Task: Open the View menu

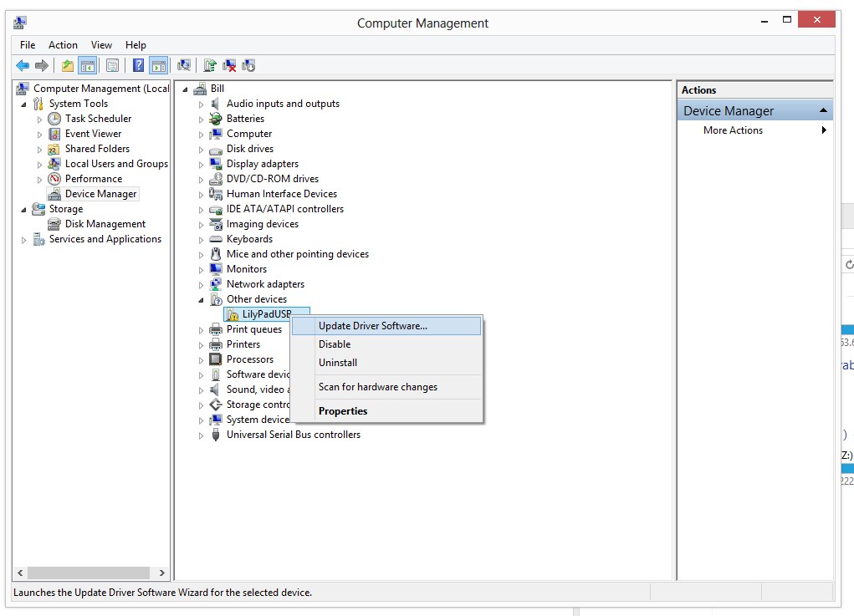Action: 101,45
